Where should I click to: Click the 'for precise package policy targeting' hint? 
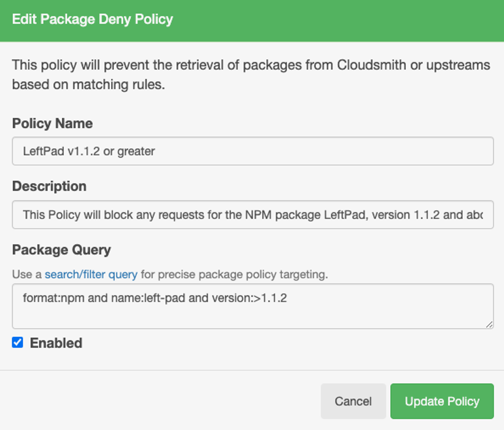click(234, 274)
